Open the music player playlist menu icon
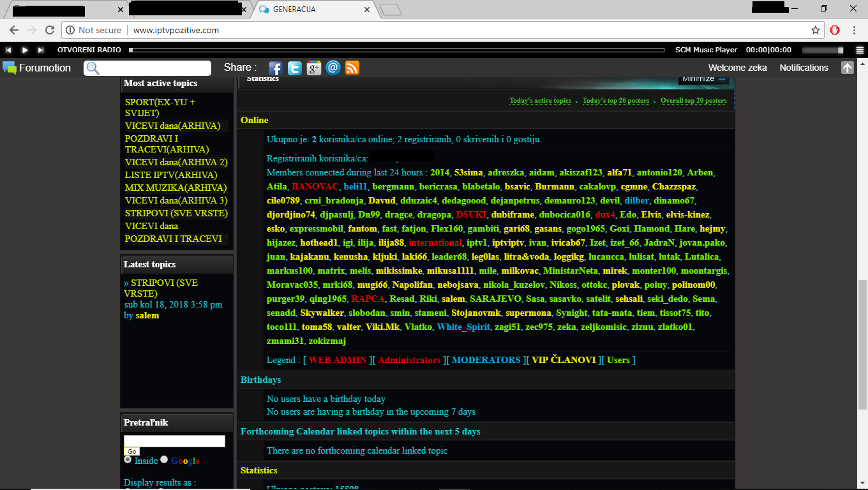Viewport: 868px width, 490px height. click(860, 50)
